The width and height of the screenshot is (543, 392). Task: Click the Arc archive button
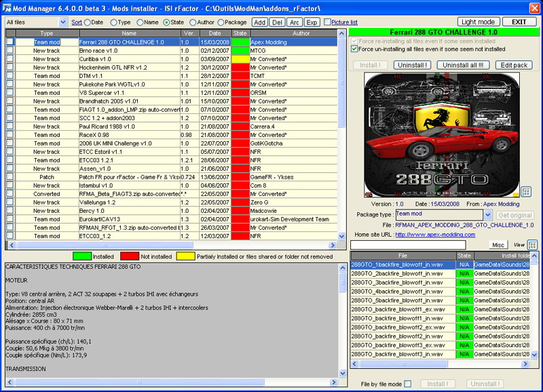coord(295,22)
